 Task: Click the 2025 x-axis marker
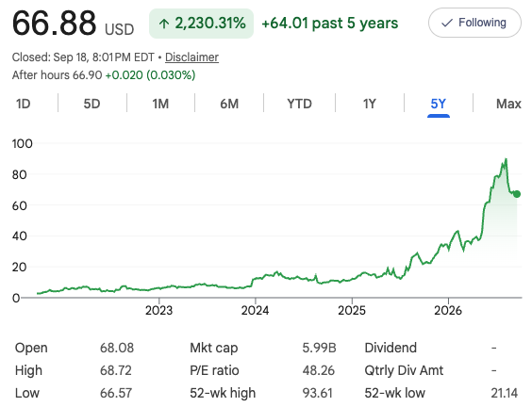[x=352, y=310]
